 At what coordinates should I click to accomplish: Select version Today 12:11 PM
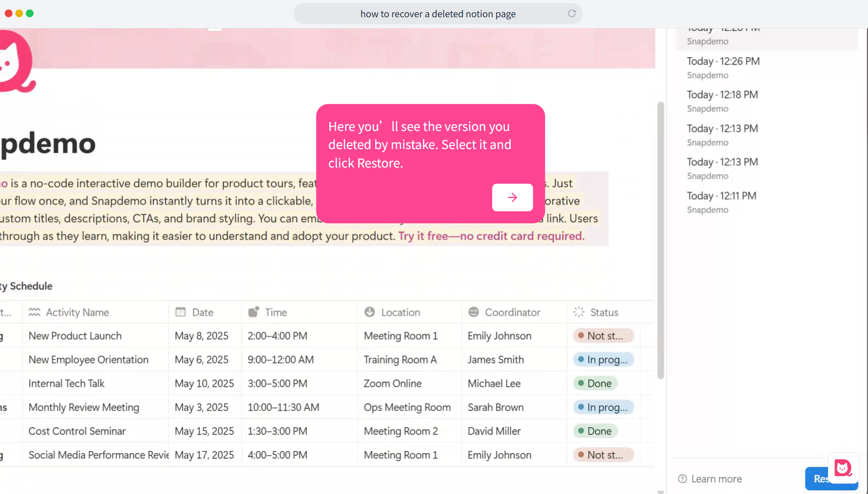pyautogui.click(x=766, y=202)
